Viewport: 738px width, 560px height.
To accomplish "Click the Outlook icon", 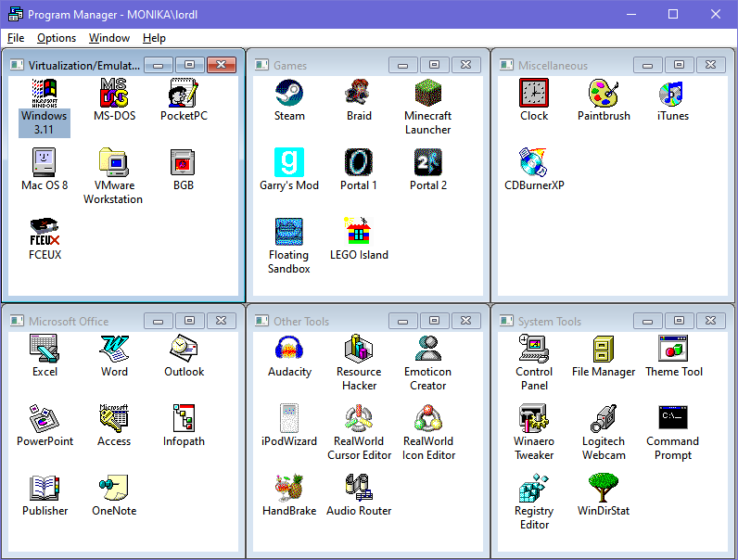I will coord(184,349).
